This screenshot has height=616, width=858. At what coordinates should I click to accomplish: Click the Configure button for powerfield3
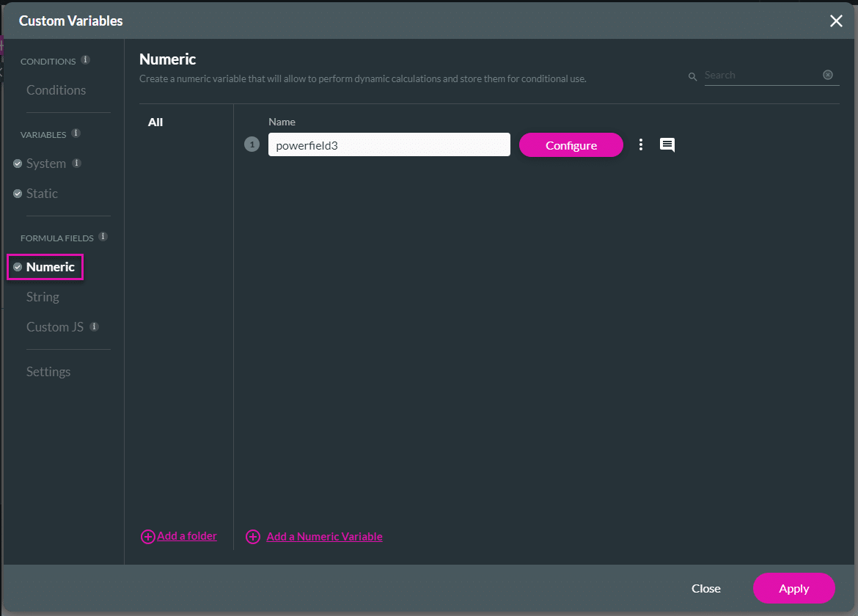(x=571, y=144)
